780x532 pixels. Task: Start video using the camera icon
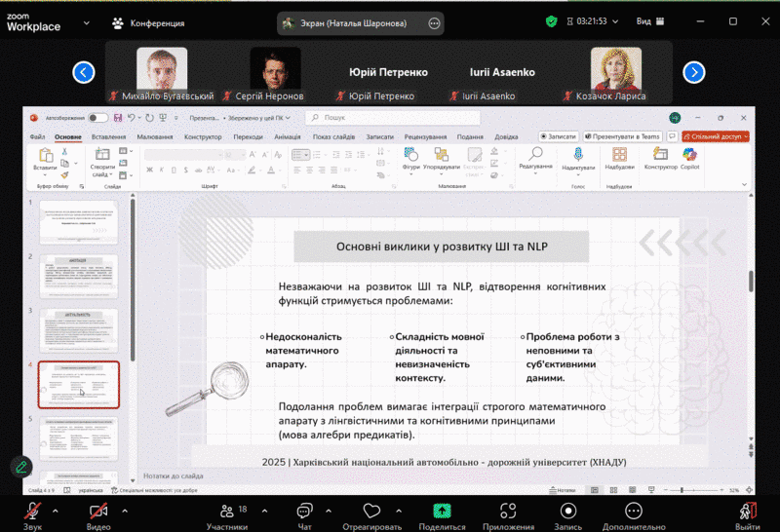(x=98, y=510)
